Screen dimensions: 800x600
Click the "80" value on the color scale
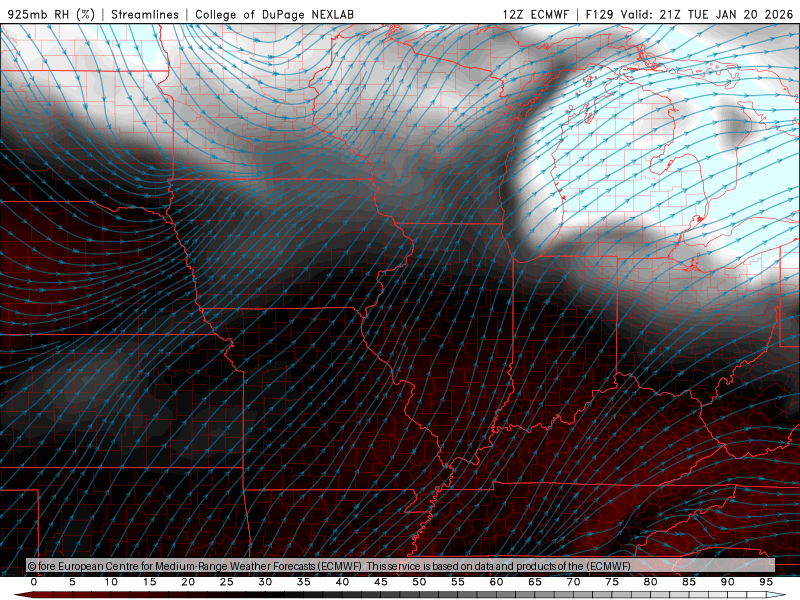[650, 582]
